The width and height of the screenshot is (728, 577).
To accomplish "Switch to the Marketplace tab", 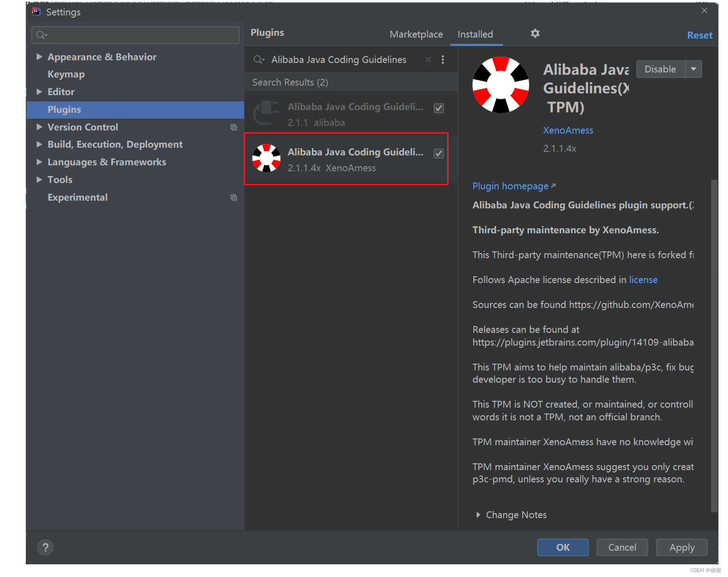I will coord(416,34).
